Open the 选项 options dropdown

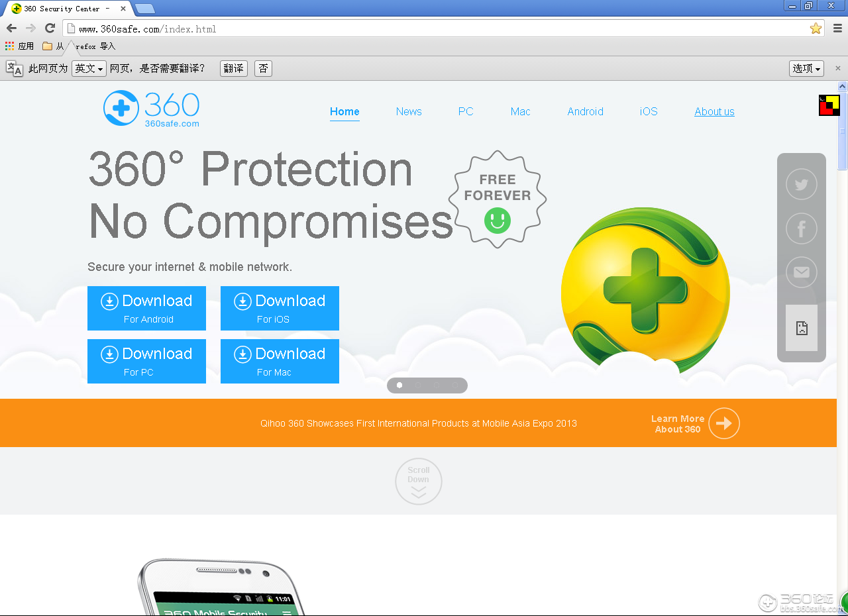pyautogui.click(x=806, y=68)
